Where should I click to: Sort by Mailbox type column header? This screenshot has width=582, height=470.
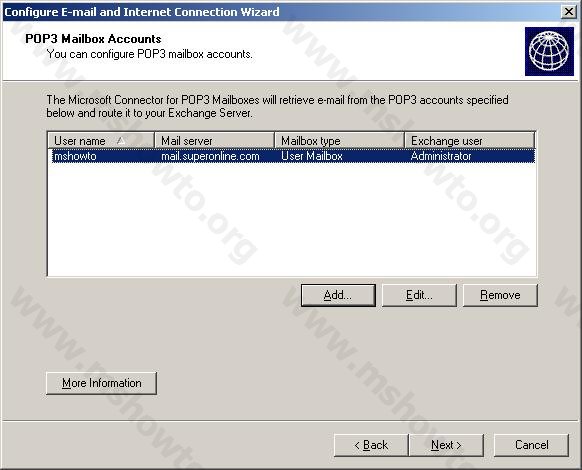pos(339,141)
